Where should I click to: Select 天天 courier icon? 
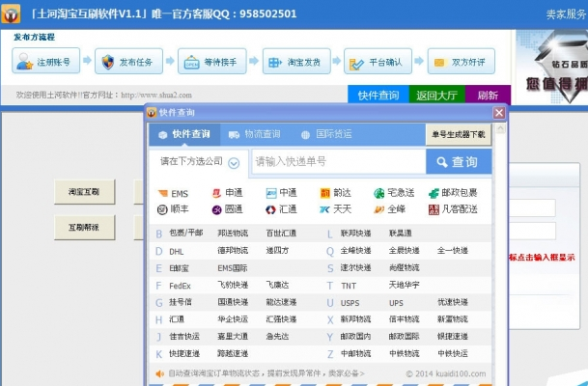336,209
